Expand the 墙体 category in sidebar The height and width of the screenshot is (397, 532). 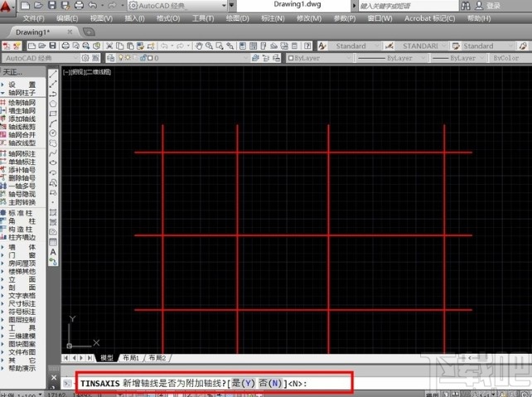pos(22,247)
